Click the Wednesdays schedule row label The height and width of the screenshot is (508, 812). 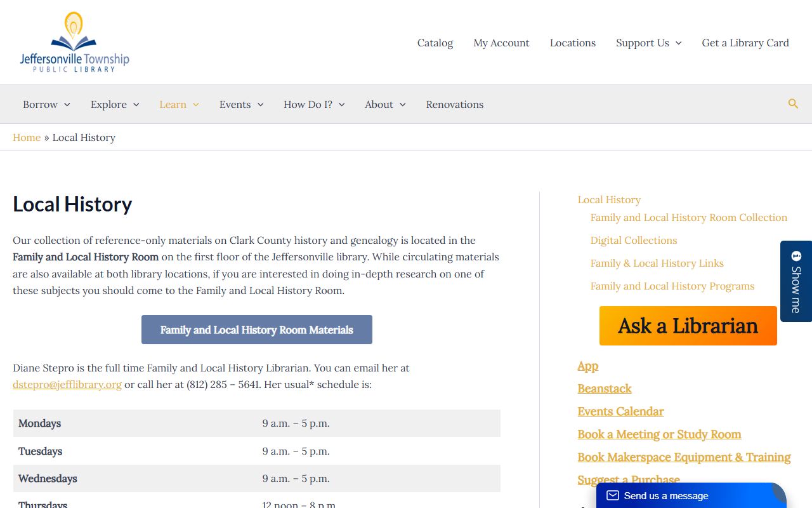click(x=48, y=478)
